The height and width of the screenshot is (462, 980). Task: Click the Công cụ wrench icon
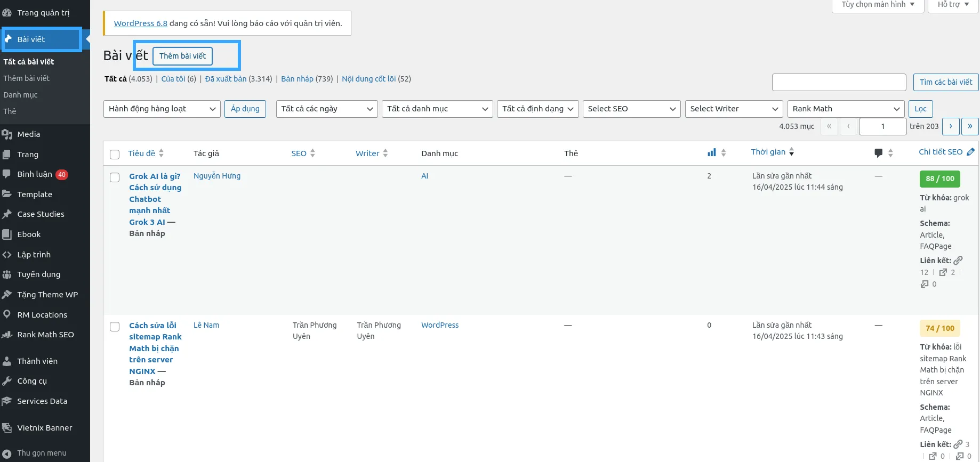pos(7,381)
